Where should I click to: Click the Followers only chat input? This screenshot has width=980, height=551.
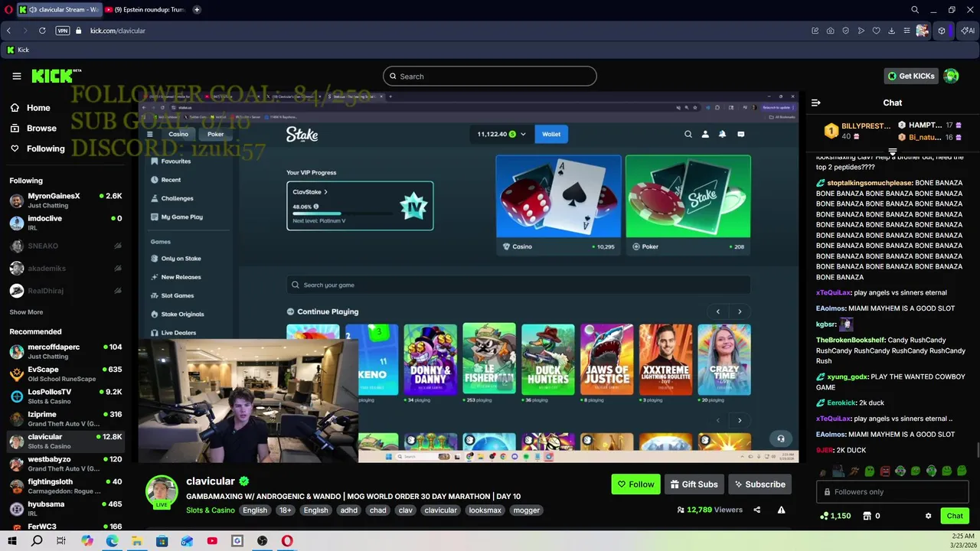(x=893, y=492)
